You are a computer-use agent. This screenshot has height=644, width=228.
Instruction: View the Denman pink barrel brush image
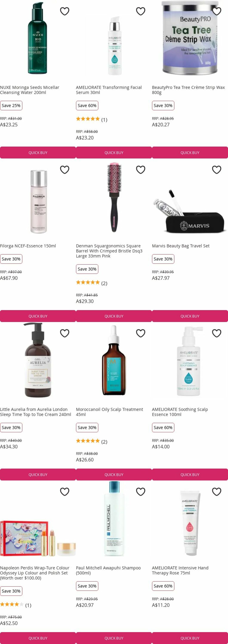(114, 197)
